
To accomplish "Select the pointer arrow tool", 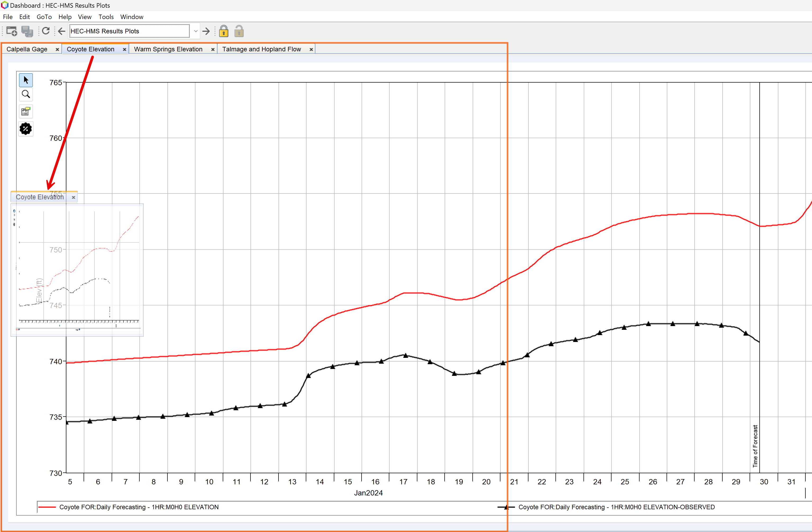I will pyautogui.click(x=26, y=80).
